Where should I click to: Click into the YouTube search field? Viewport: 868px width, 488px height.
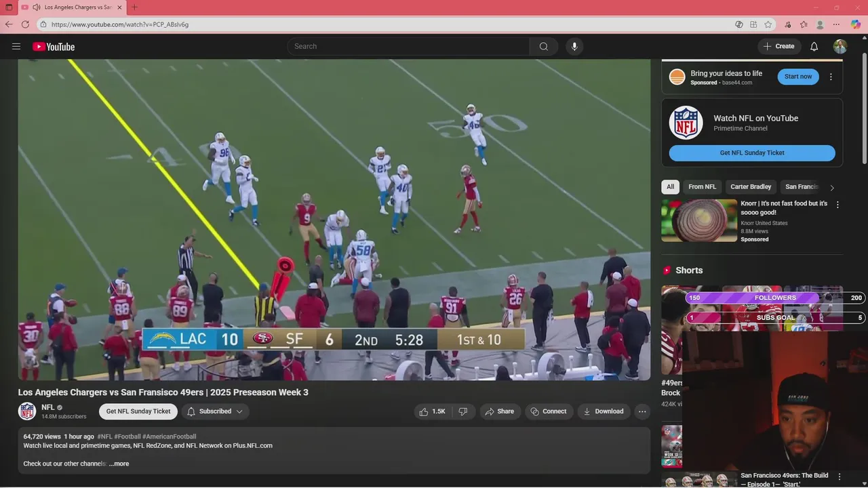pos(408,46)
